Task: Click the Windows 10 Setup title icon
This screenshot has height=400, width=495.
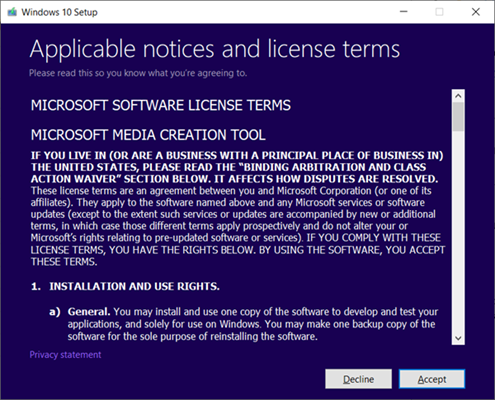Action: tap(12, 12)
